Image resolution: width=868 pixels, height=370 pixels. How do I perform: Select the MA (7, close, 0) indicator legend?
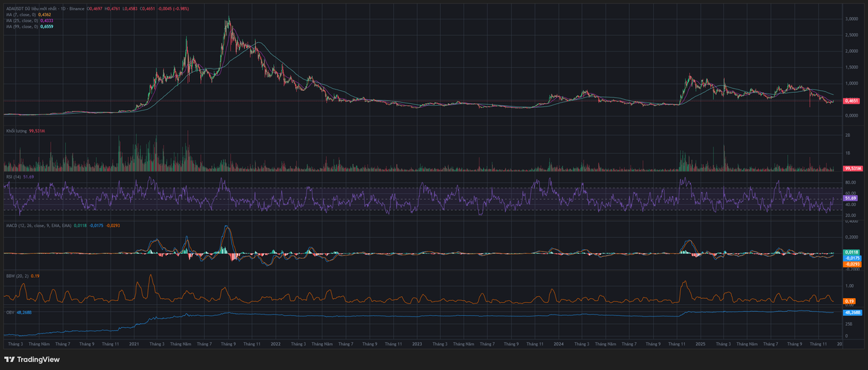(21, 14)
